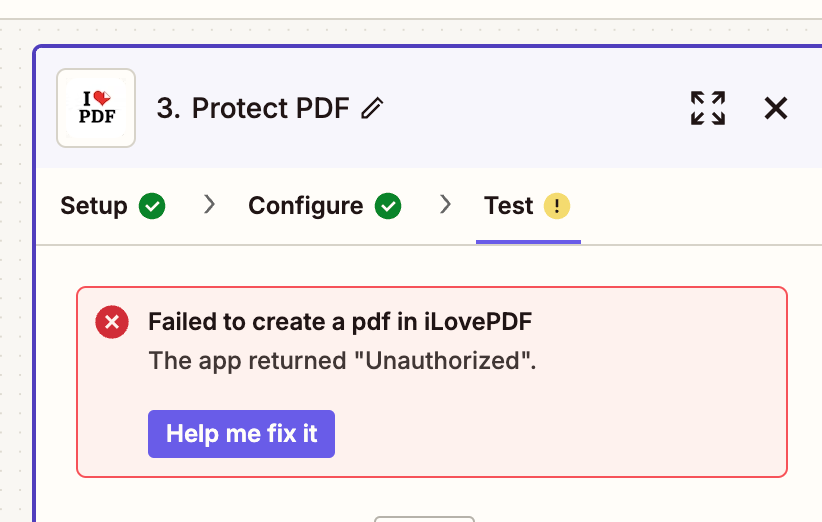Expand the step panel to full screen
The height and width of the screenshot is (522, 822).
(708, 108)
